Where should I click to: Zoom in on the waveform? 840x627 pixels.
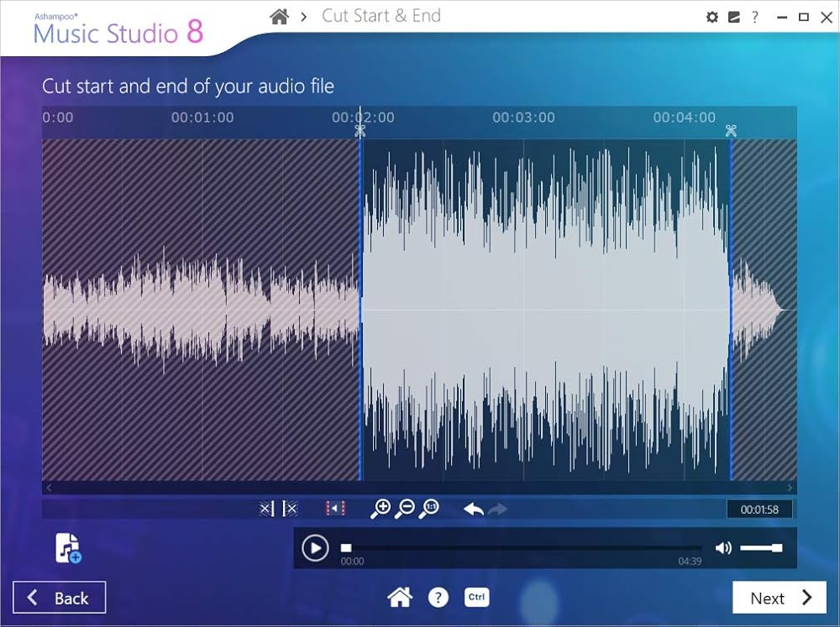(x=381, y=509)
